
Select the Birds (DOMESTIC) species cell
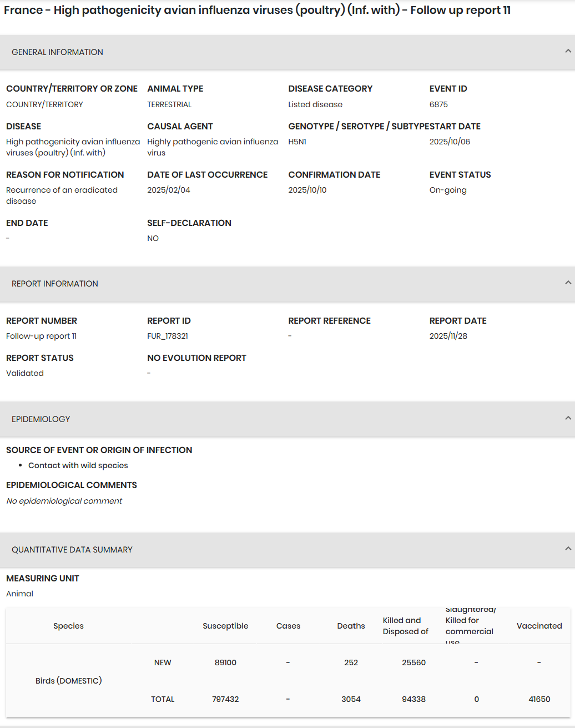point(68,681)
